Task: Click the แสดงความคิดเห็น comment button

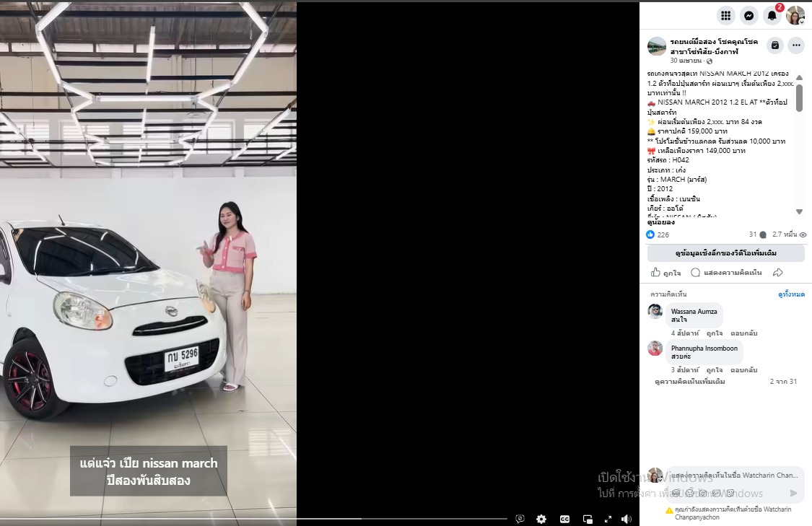Action: (727, 272)
